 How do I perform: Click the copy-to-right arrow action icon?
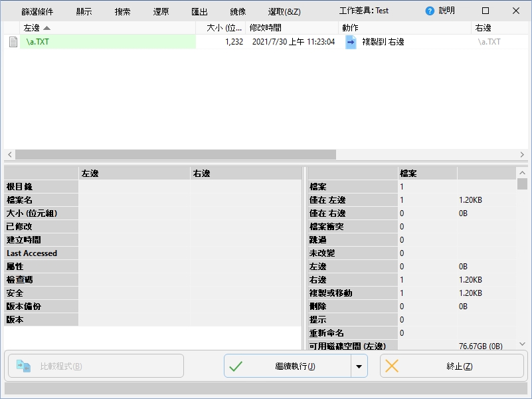click(351, 42)
